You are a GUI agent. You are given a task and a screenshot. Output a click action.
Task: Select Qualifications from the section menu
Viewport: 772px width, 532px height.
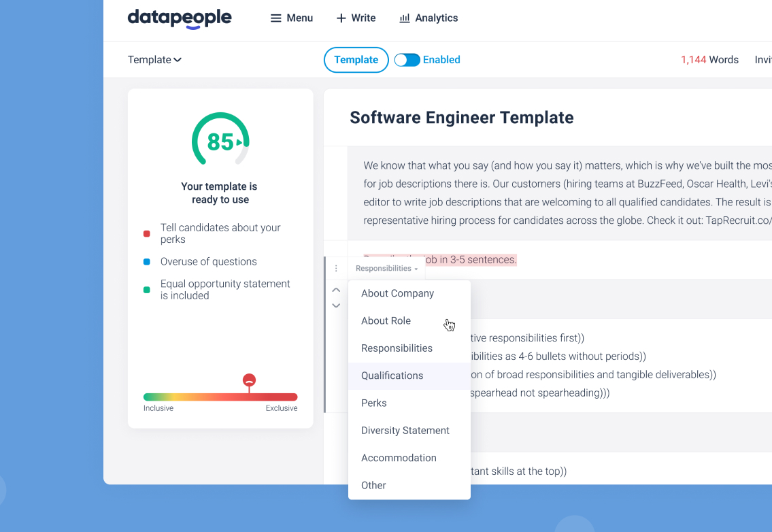tap(392, 376)
